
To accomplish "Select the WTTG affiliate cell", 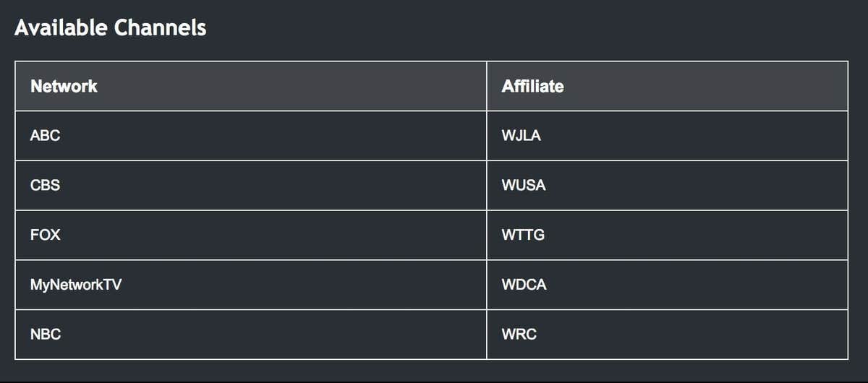I will tap(522, 235).
